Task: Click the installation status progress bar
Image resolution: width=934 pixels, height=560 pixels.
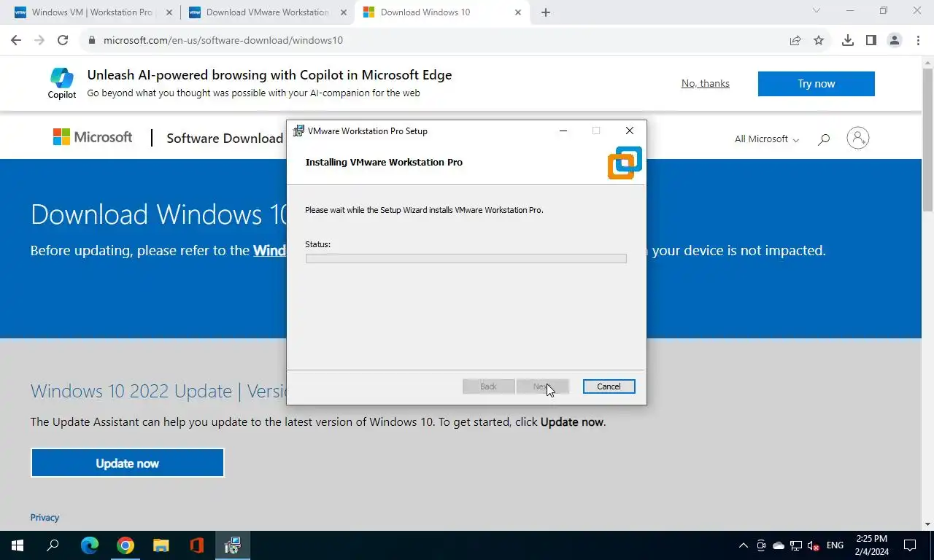Action: click(466, 258)
